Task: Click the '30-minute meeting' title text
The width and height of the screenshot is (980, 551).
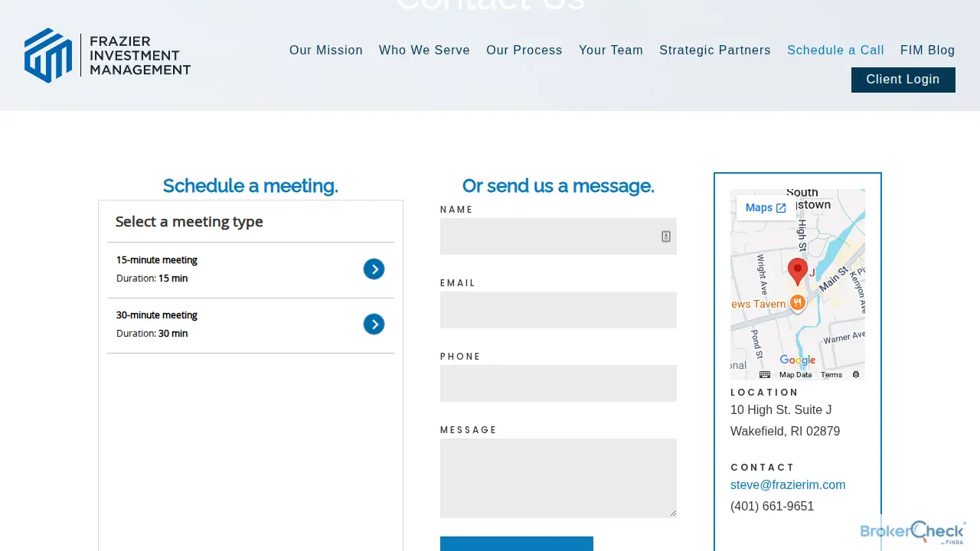Action: 157,315
